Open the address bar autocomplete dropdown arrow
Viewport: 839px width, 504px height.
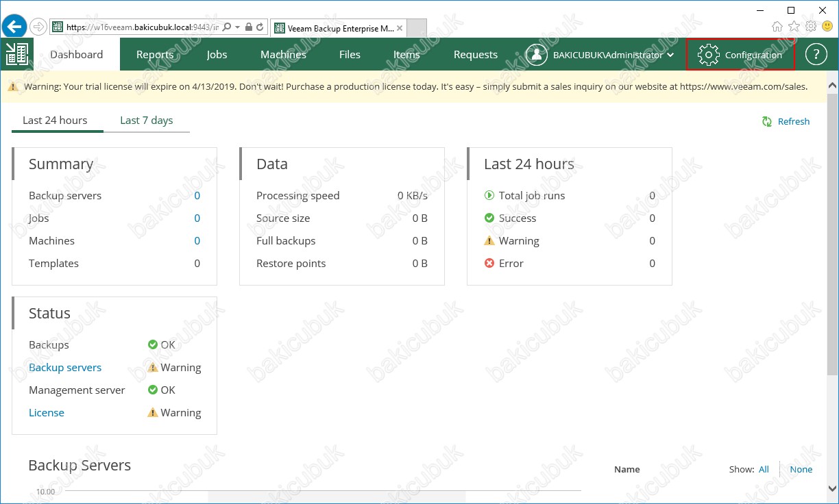pos(237,27)
